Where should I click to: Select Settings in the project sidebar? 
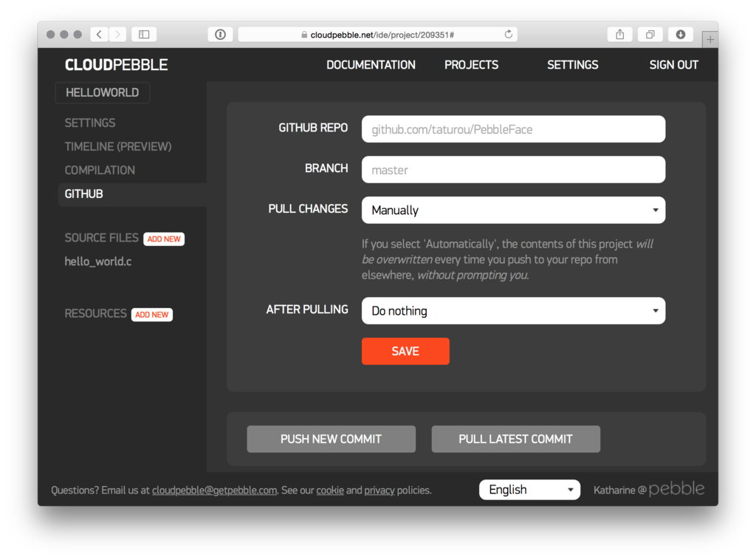90,123
